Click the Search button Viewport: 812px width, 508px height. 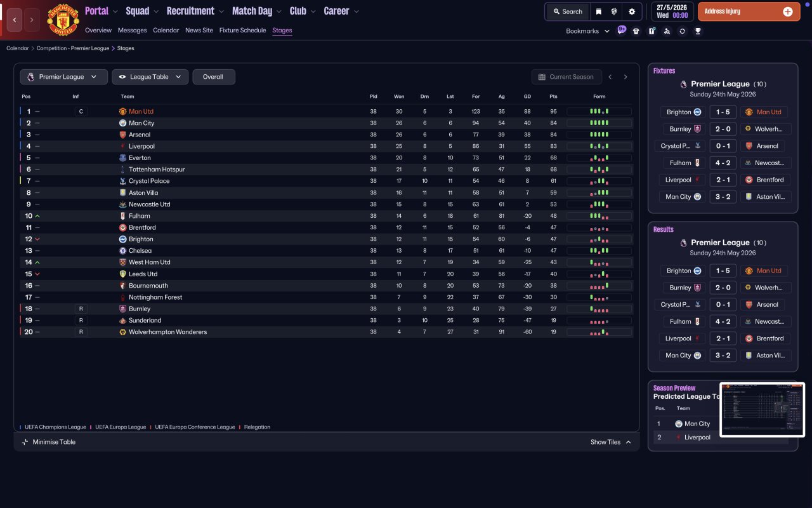coord(568,11)
